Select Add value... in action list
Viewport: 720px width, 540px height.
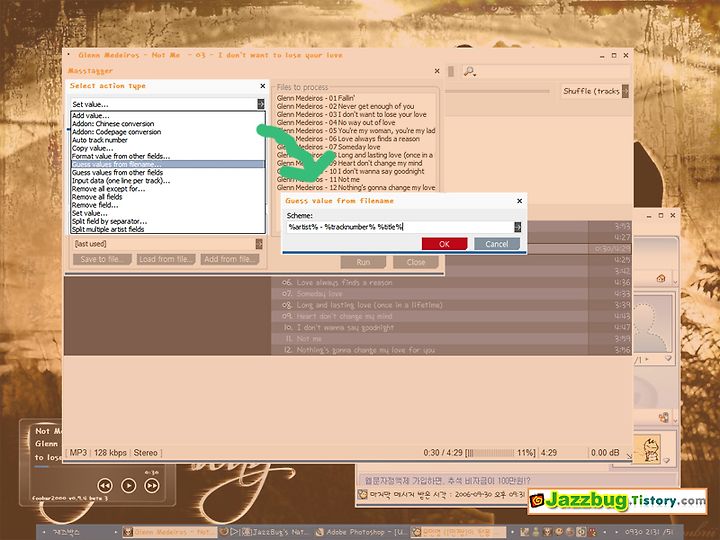click(168, 116)
